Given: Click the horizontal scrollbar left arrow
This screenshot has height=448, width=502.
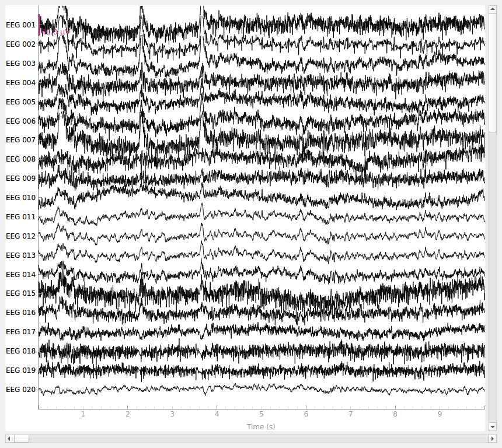Looking at the screenshot, I should coord(9,439).
